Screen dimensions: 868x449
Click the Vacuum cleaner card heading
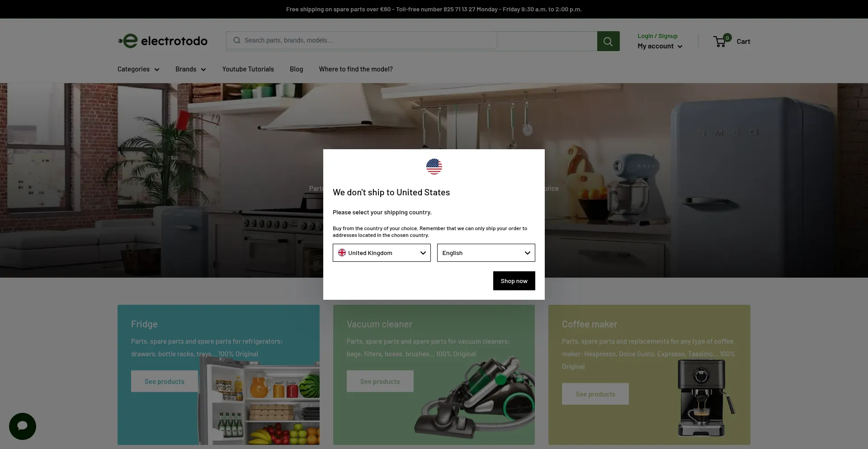click(x=379, y=324)
